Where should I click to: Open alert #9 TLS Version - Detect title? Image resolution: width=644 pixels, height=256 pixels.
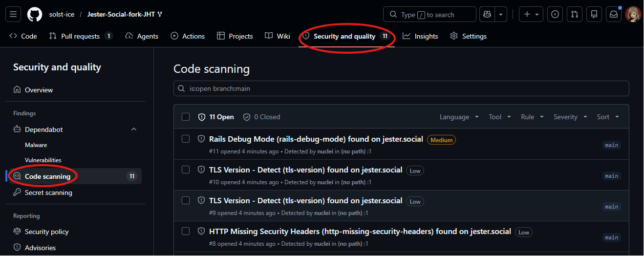coord(305,201)
